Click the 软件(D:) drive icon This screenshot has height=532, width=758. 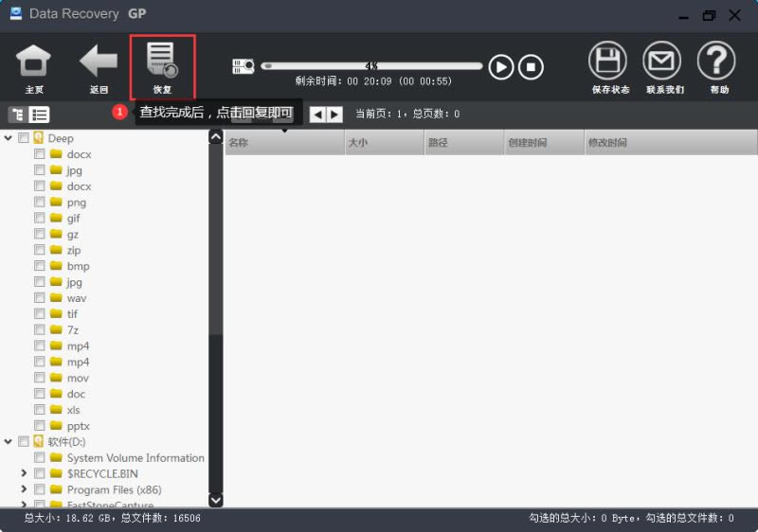click(x=38, y=441)
